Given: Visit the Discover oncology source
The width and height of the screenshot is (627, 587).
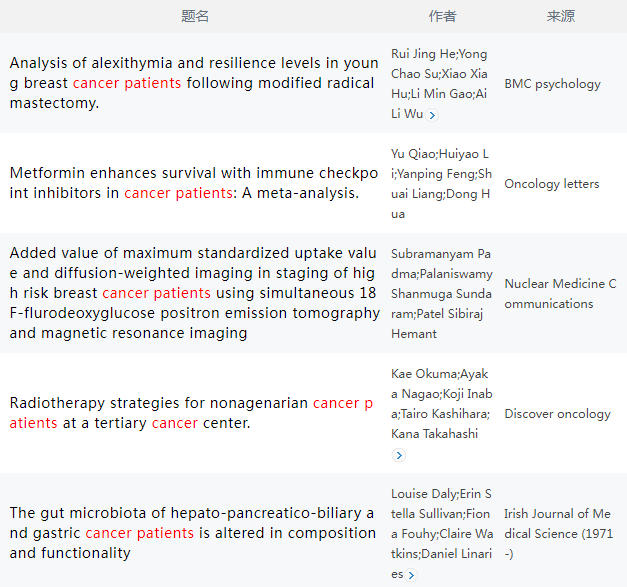Looking at the screenshot, I should pos(557,414).
